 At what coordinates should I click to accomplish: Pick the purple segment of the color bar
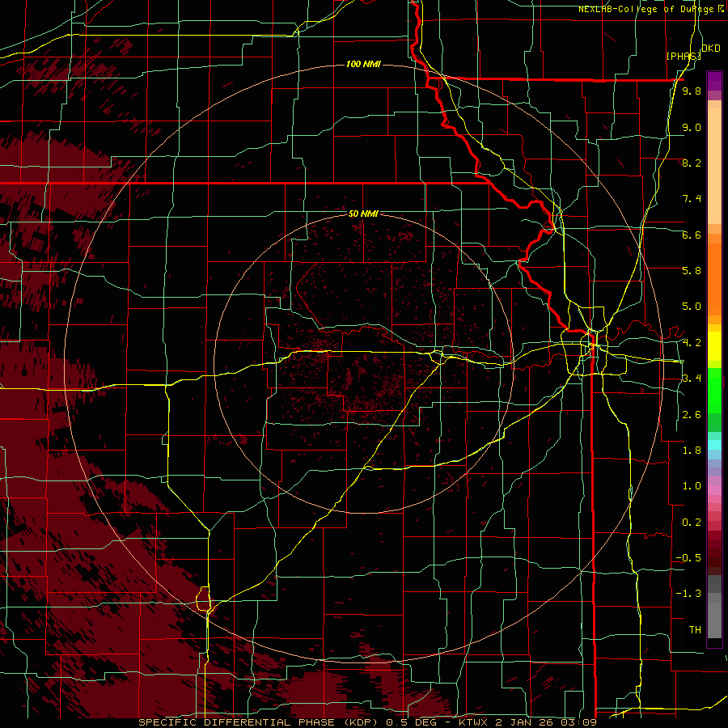point(714,81)
